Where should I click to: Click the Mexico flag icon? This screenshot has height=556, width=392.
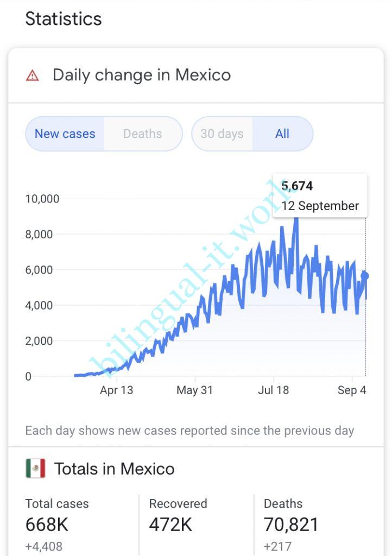pos(35,469)
